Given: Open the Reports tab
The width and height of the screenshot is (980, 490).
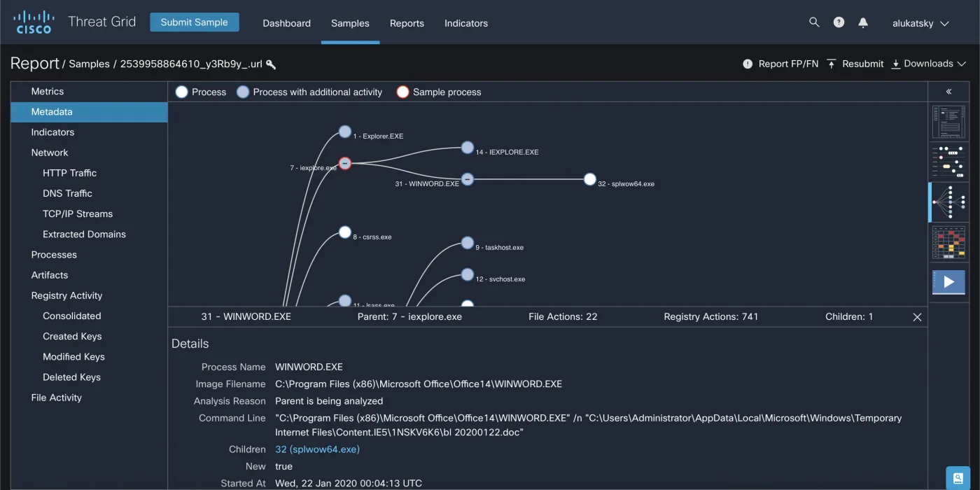Looking at the screenshot, I should 407,23.
